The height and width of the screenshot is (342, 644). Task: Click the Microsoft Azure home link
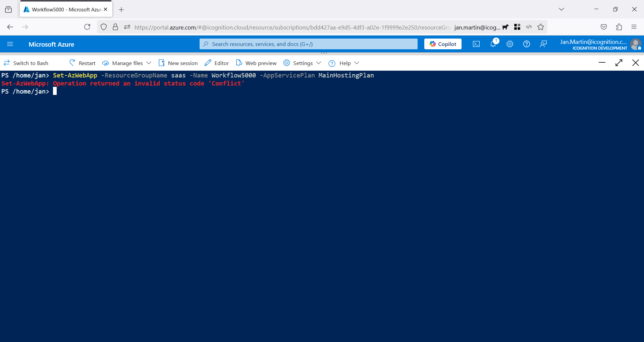[51, 44]
